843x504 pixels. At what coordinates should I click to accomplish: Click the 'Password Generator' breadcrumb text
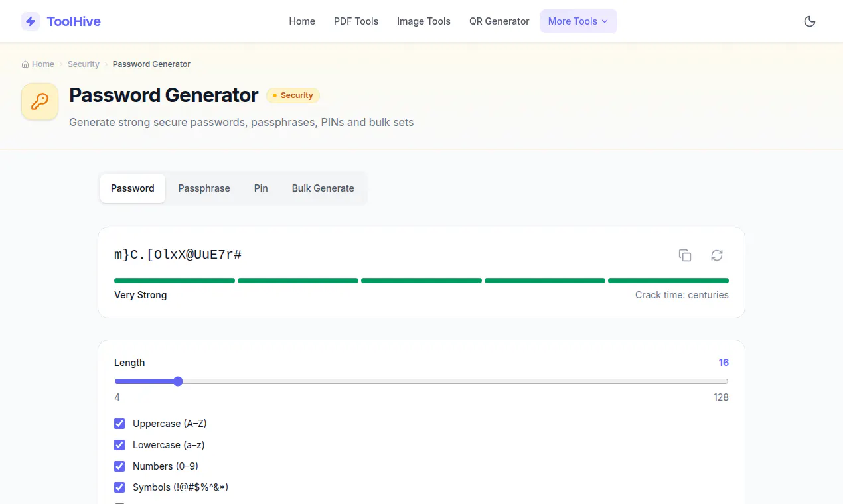[151, 64]
